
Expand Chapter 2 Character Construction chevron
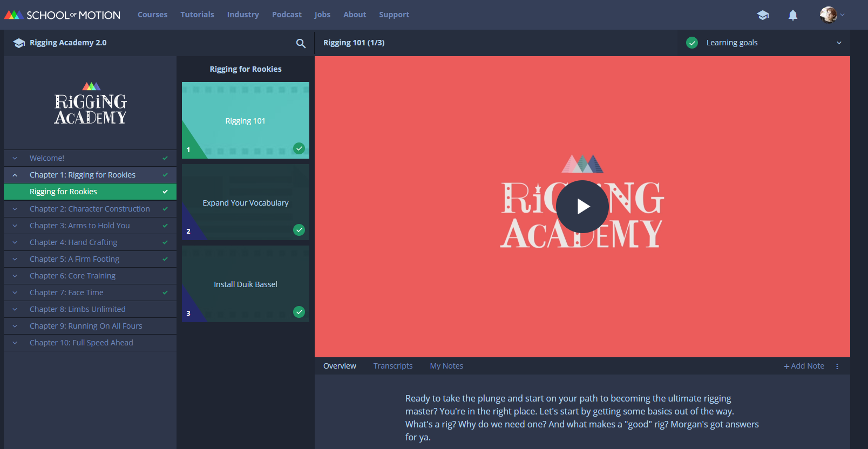[x=15, y=209]
